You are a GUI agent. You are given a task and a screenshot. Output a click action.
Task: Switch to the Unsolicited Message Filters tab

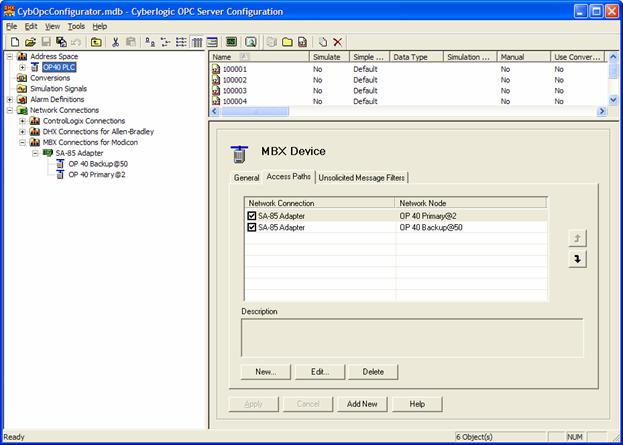click(361, 178)
